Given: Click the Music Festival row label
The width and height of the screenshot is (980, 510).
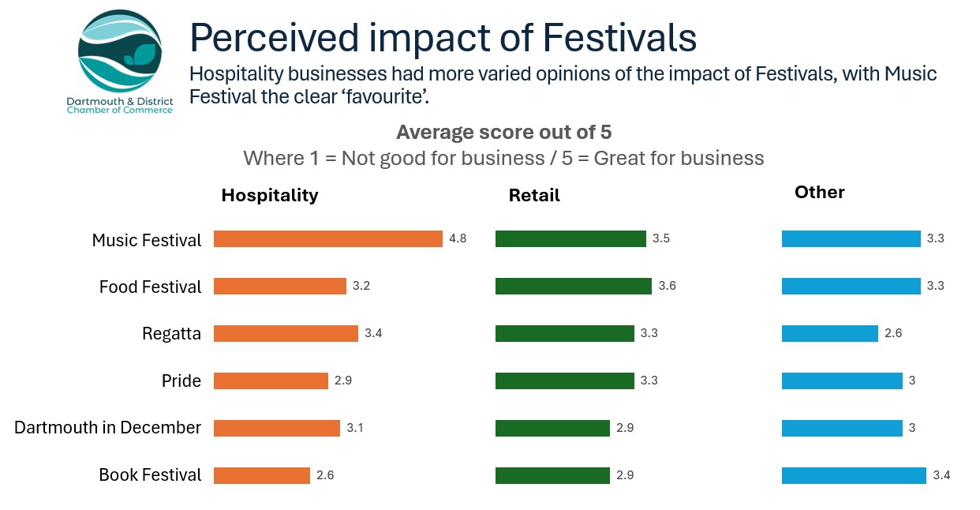Looking at the screenshot, I should (147, 240).
